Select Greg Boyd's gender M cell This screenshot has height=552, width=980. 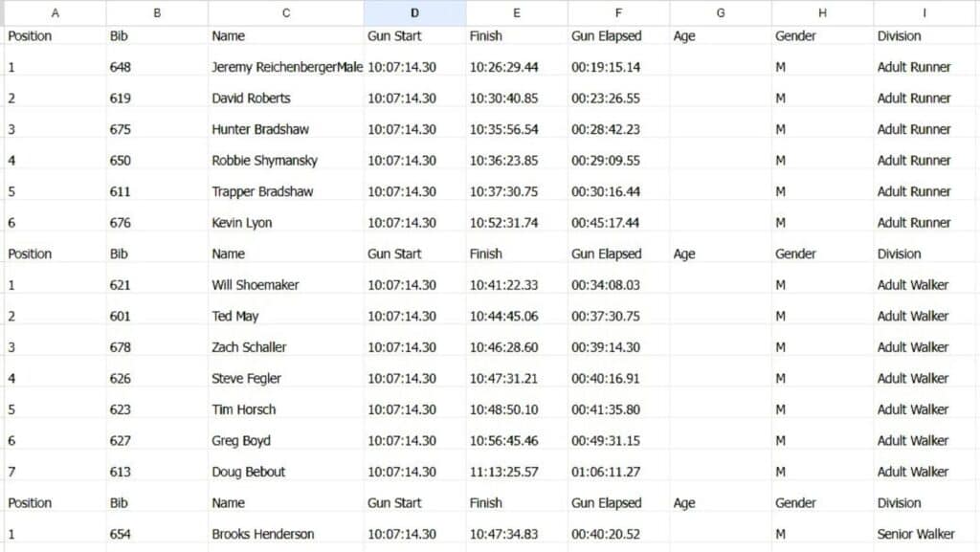tap(822, 441)
